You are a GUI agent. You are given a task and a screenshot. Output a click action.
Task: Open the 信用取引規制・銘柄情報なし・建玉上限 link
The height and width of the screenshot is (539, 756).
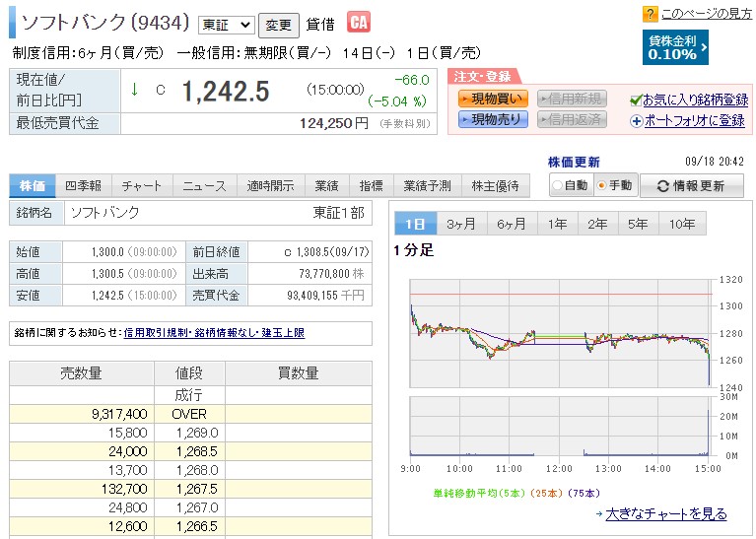[x=214, y=333]
